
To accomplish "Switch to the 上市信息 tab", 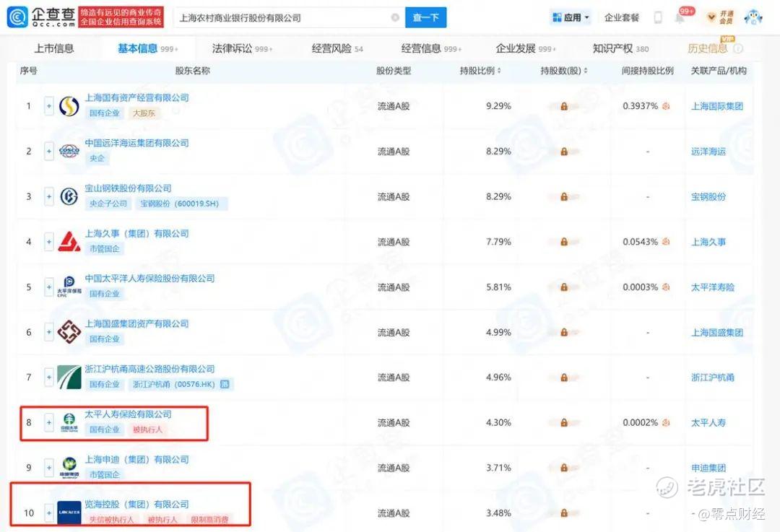I will [53, 48].
